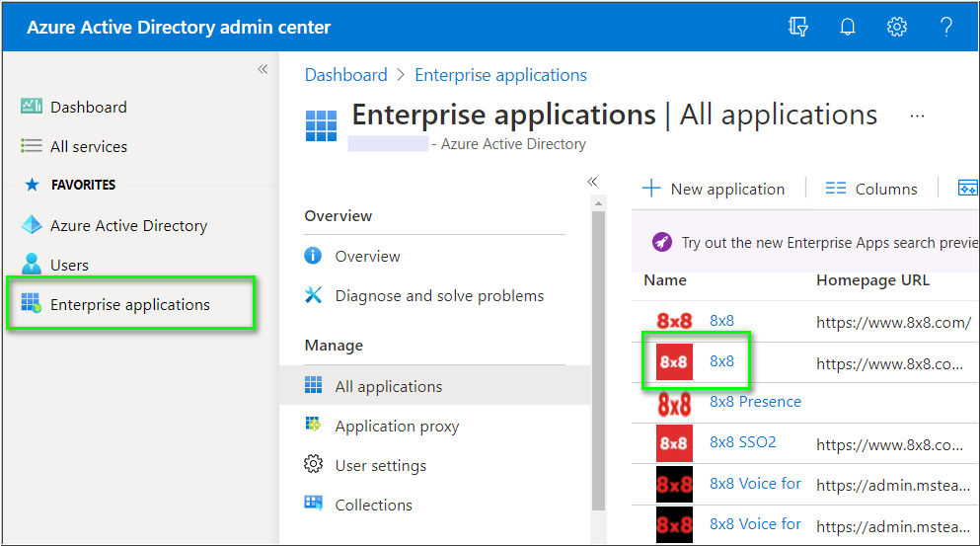Open directory and subscription filter icon
The height and width of the screenshot is (546, 980).
798,27
